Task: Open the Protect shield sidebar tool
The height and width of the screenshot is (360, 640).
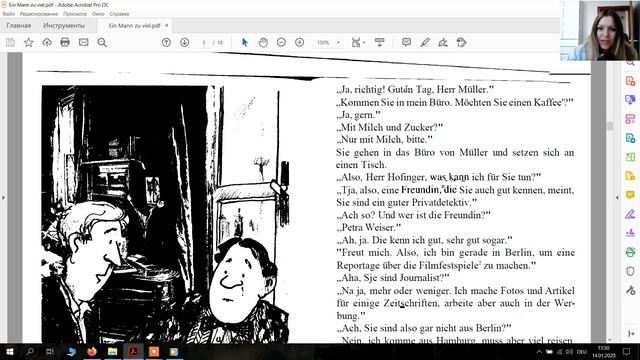Action: click(x=630, y=271)
